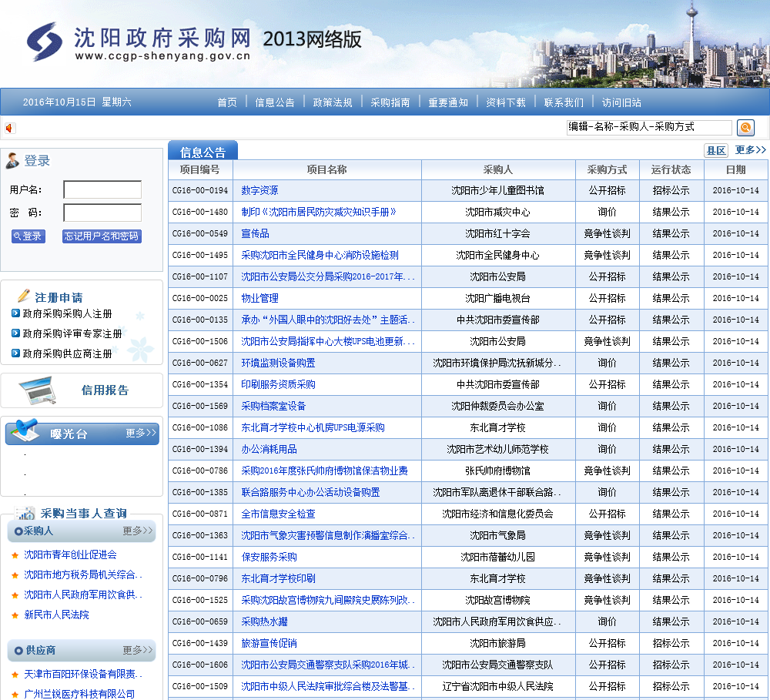
Task: Expand 更多 in the 信息公告 section
Action: [x=750, y=150]
